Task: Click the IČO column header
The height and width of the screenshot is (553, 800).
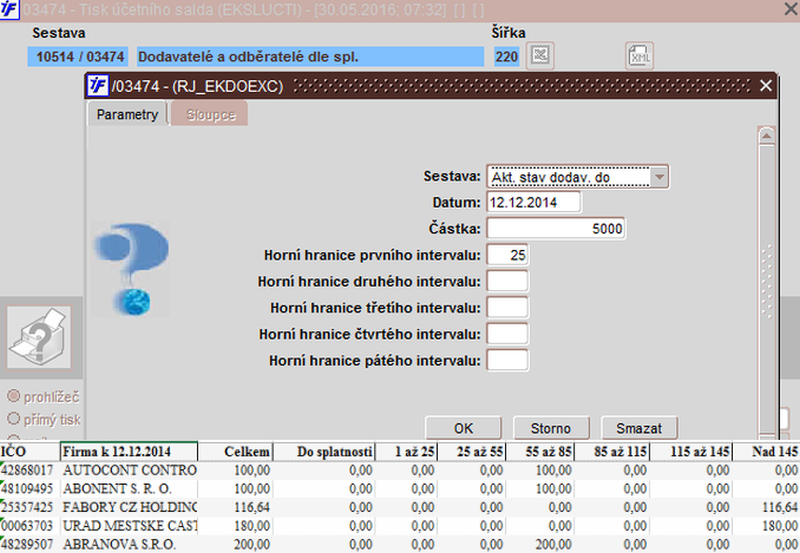Action: click(x=30, y=451)
